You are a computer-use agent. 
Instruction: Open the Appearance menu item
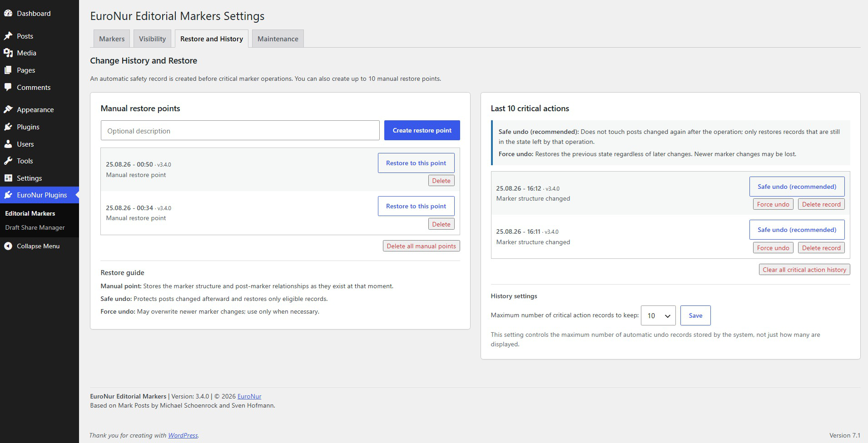click(x=40, y=110)
